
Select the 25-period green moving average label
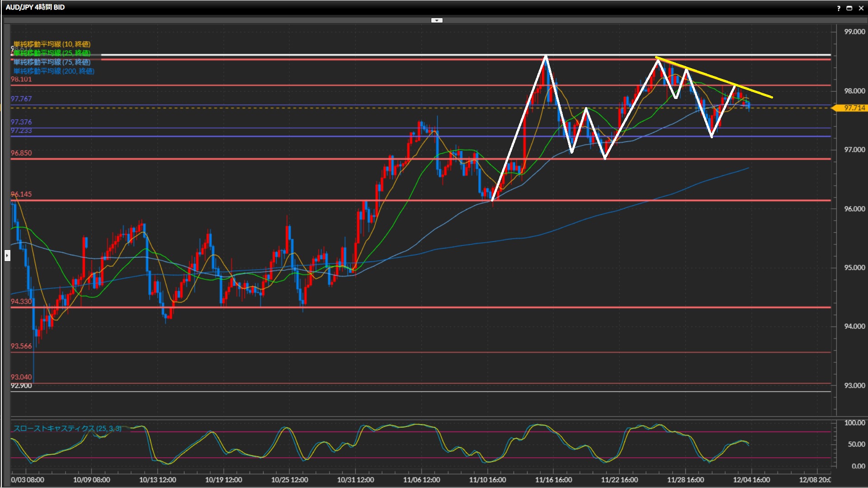(x=52, y=53)
